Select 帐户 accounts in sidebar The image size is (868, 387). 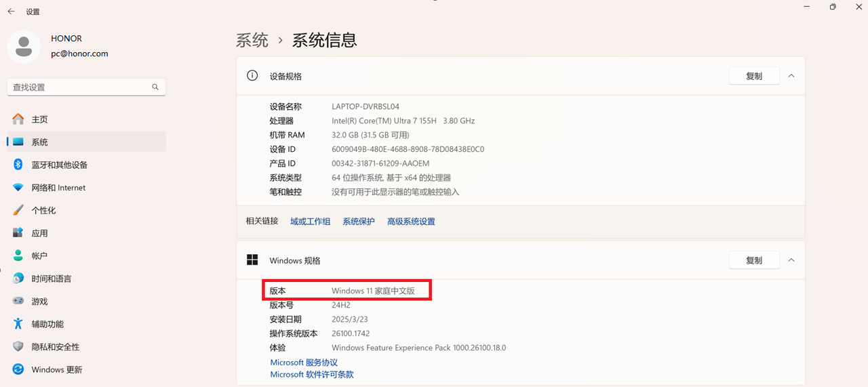(39, 256)
